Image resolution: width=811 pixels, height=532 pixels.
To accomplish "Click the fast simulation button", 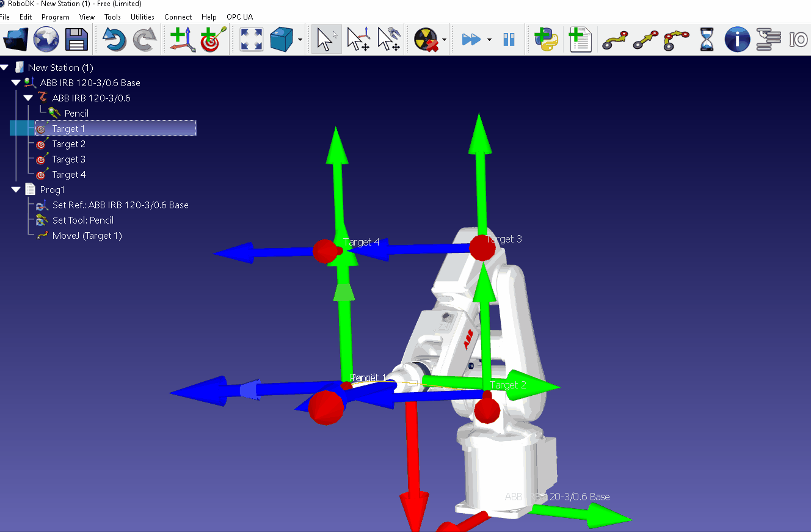I will (x=471, y=40).
